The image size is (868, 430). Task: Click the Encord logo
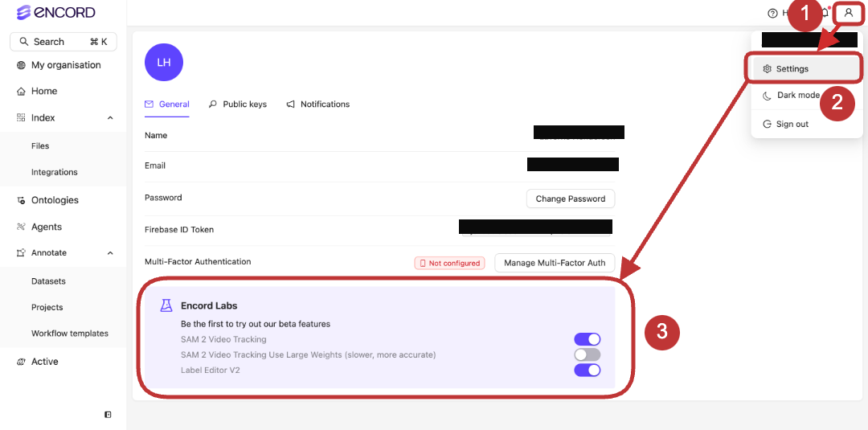(56, 12)
